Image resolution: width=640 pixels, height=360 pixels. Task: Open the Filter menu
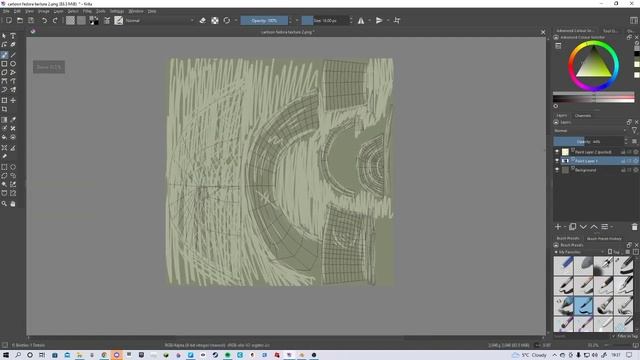click(87, 11)
